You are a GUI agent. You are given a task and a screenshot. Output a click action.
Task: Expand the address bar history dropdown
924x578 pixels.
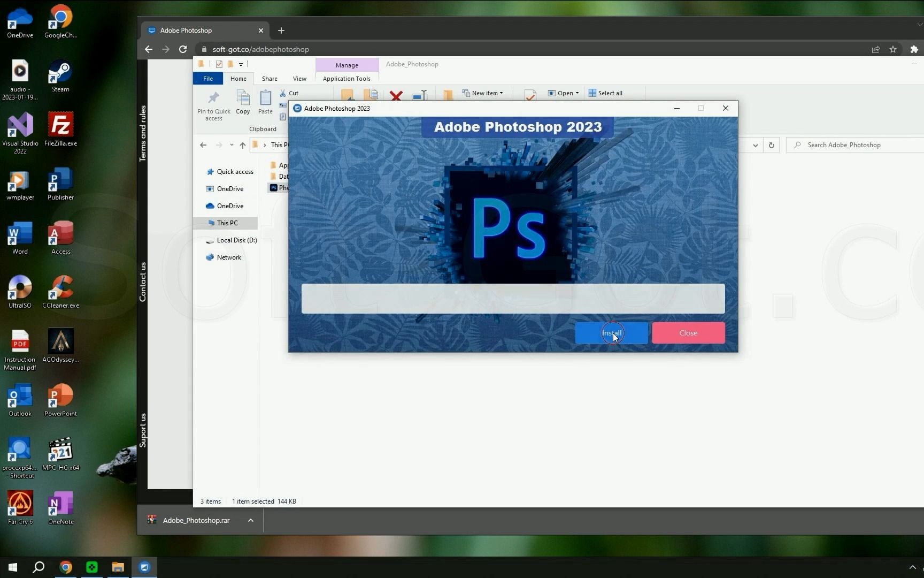click(x=755, y=145)
